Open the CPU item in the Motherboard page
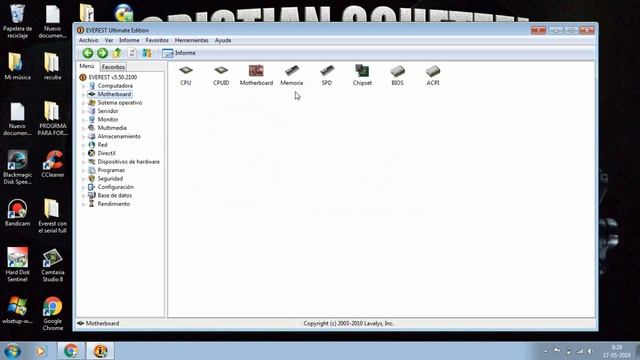The image size is (640, 360). tap(186, 75)
